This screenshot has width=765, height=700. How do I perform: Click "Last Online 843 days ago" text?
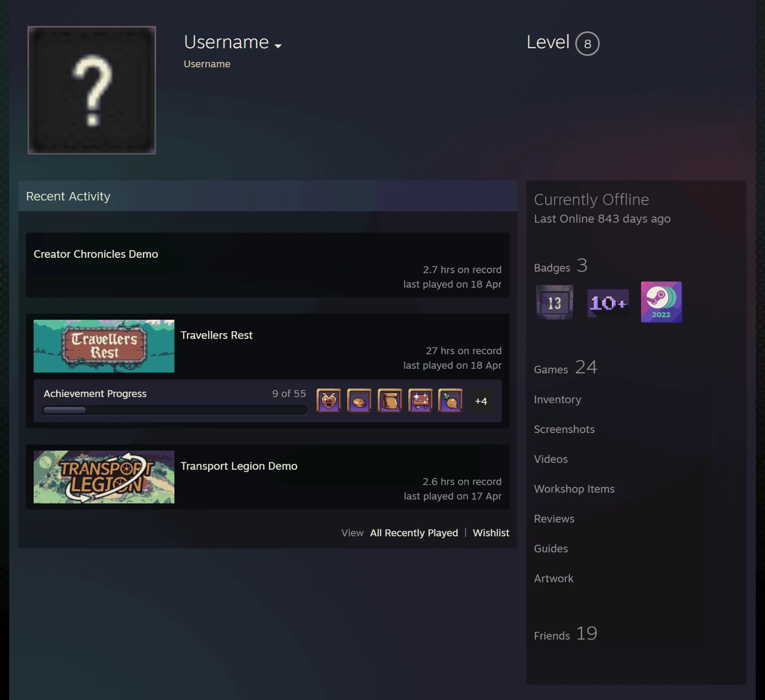(602, 219)
